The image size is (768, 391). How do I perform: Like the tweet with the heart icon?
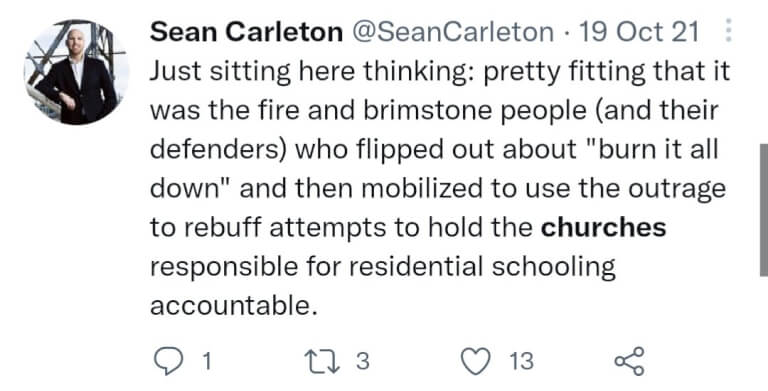point(476,362)
